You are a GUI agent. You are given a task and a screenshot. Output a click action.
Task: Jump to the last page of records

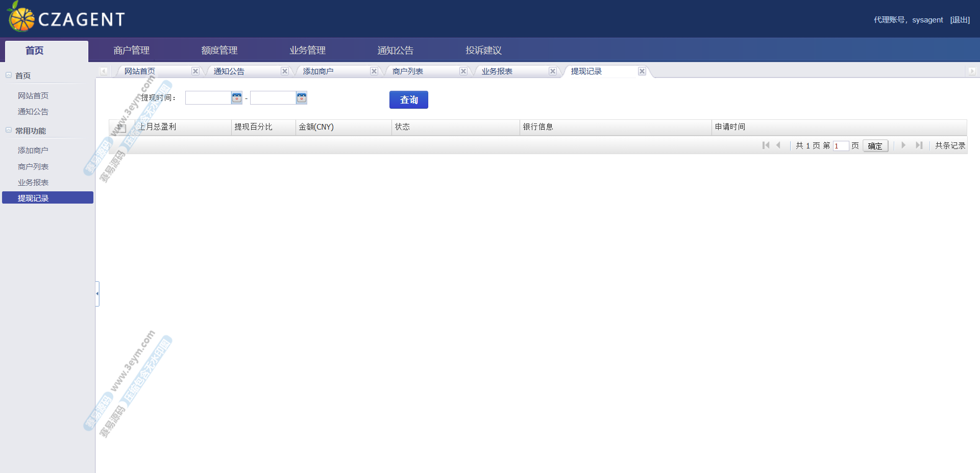coord(919,145)
